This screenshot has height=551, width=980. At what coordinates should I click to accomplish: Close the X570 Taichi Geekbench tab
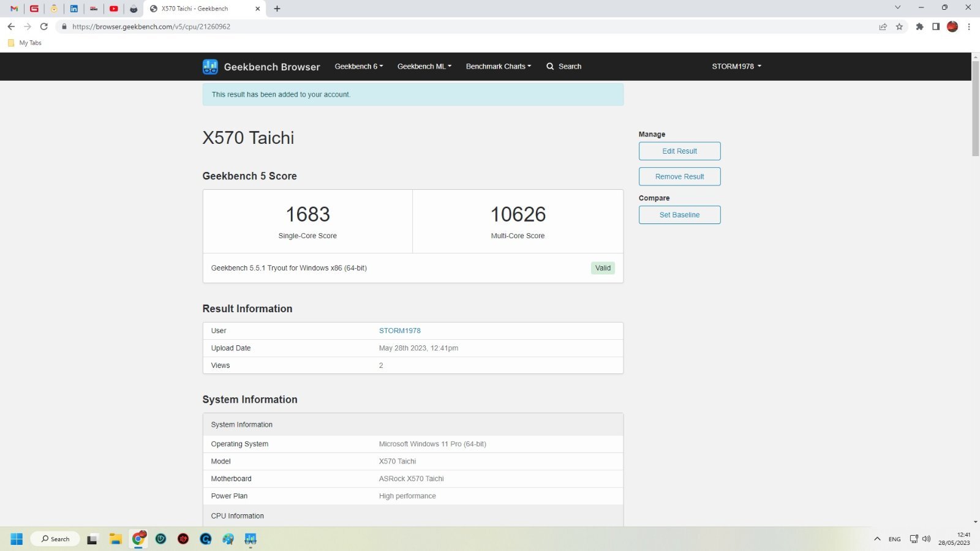(257, 9)
